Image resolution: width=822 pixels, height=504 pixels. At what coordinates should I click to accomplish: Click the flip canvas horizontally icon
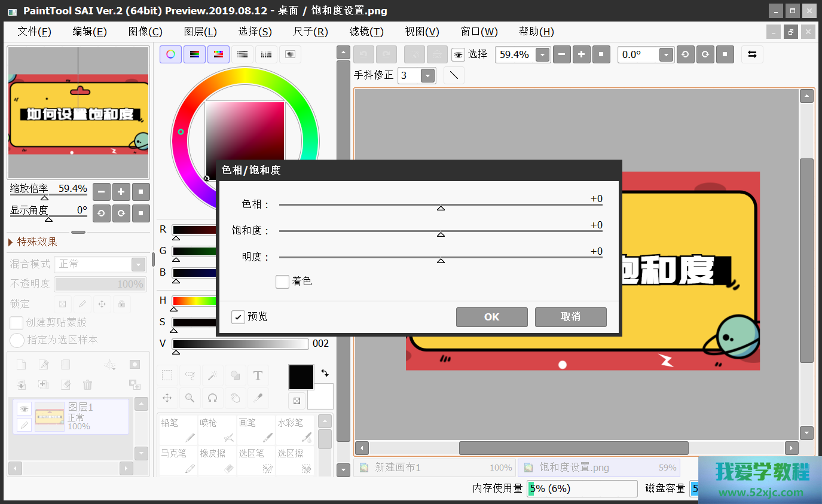tap(752, 54)
